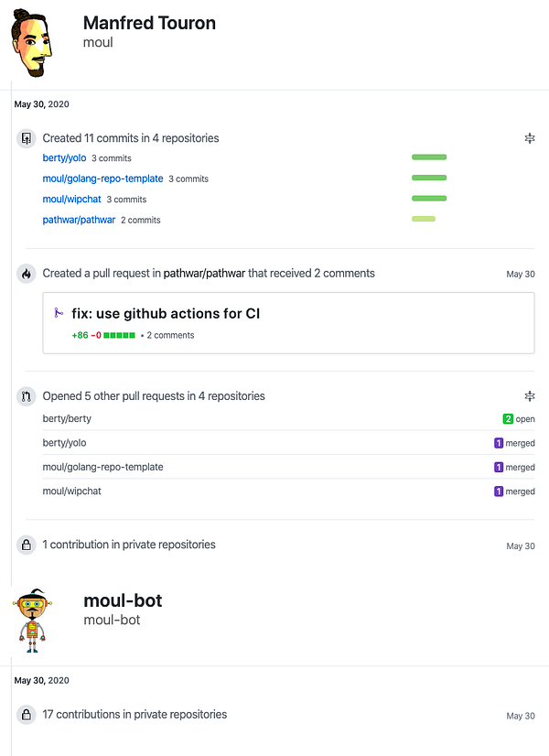Click the moul-bot robot avatar
The width and height of the screenshot is (549, 756).
tap(34, 620)
